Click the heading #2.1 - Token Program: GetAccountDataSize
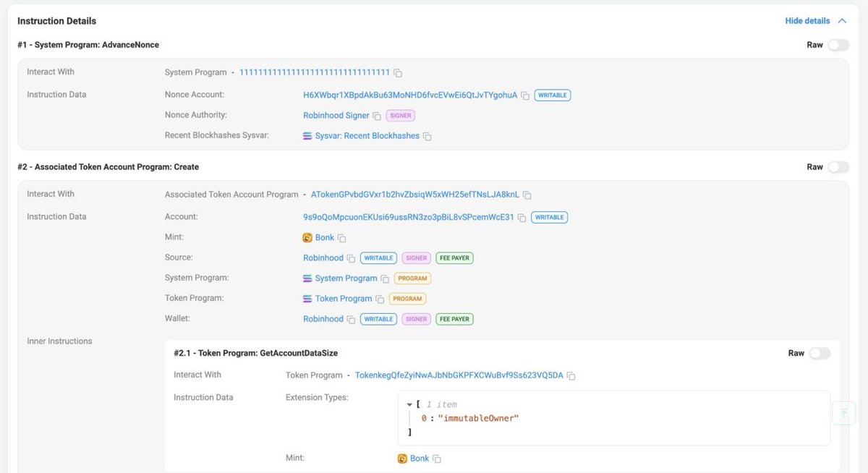The height and width of the screenshot is (473, 868). [256, 353]
